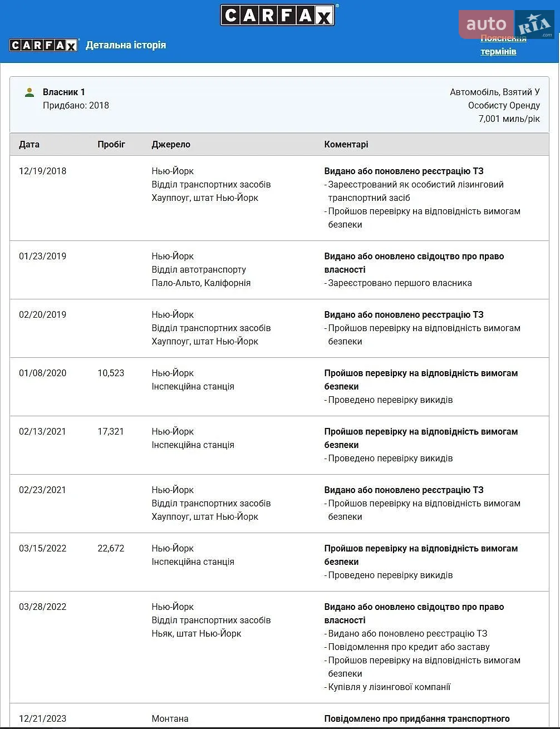Select the date 02/23/2021

point(42,490)
